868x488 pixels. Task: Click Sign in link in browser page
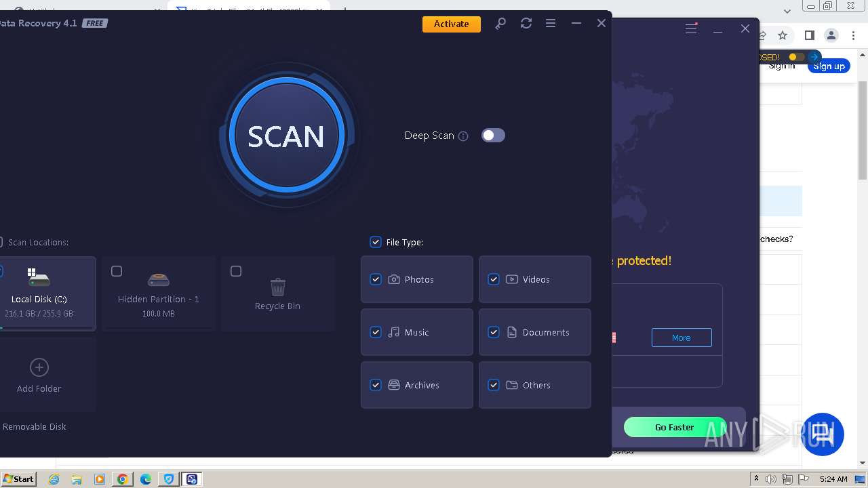pyautogui.click(x=782, y=66)
